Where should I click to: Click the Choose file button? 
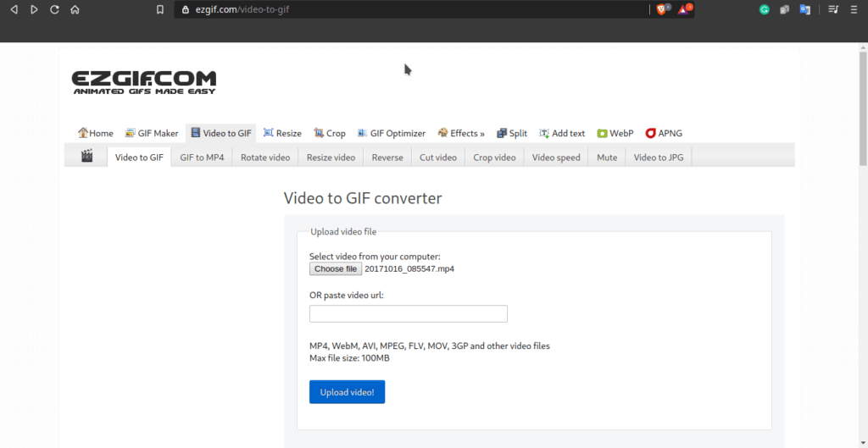(336, 268)
